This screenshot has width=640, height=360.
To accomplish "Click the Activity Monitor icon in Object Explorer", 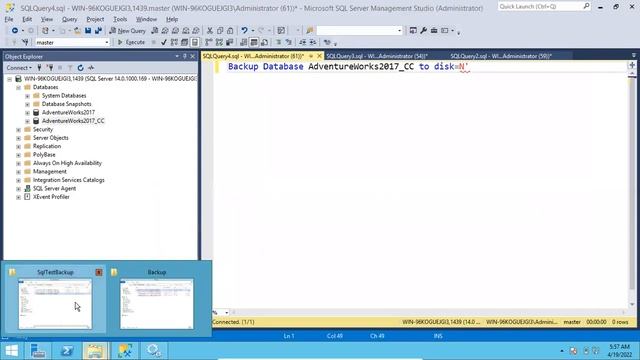I will coord(91,68).
